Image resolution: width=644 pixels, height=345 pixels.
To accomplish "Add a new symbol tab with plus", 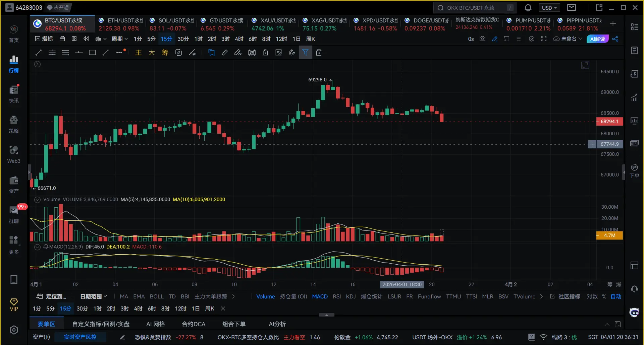I will tap(613, 23).
